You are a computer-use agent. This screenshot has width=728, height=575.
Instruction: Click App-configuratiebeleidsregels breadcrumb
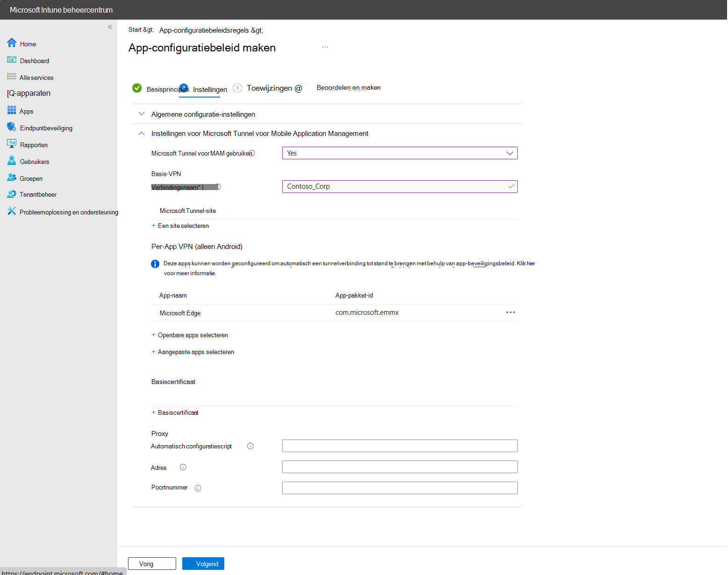(211, 30)
